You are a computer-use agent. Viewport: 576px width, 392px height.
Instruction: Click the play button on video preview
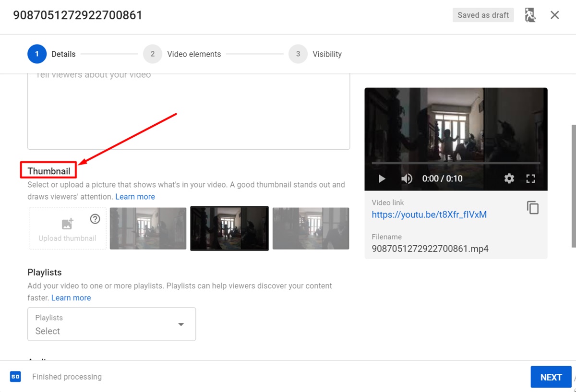tap(382, 179)
